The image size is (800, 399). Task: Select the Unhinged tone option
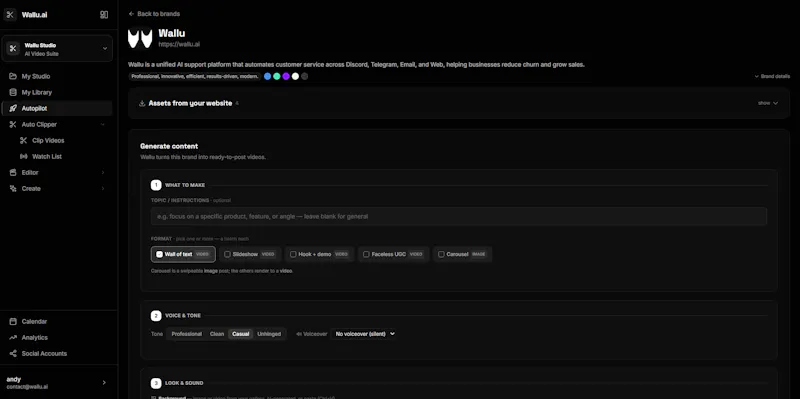point(269,334)
